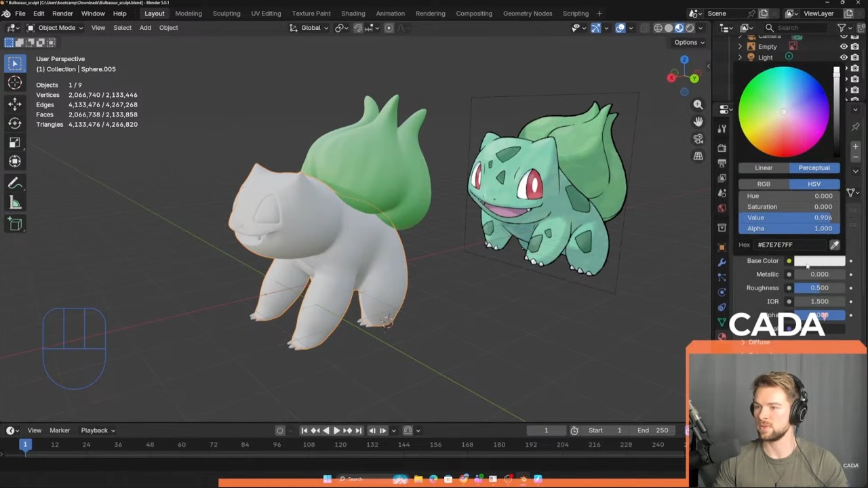Screen dimensions: 868x488
Task: Select the Select Box tool
Action: (x=15, y=63)
